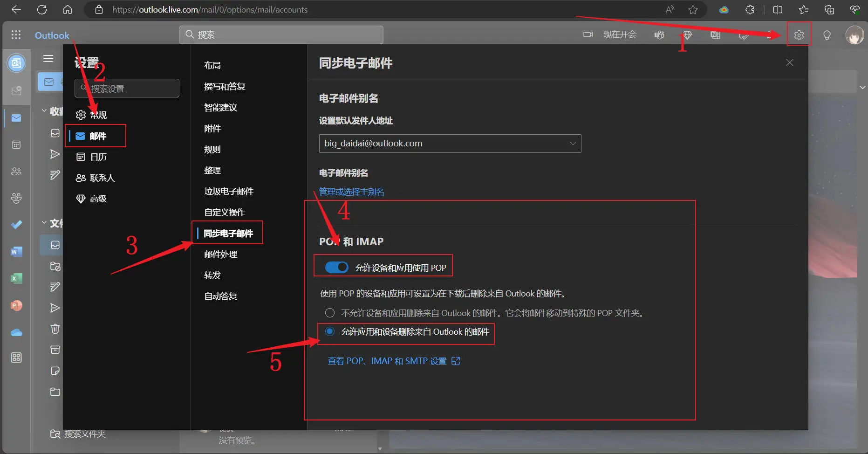Viewport: 868px width, 454px height.
Task: Open the Settings gear icon in header
Action: (x=799, y=35)
